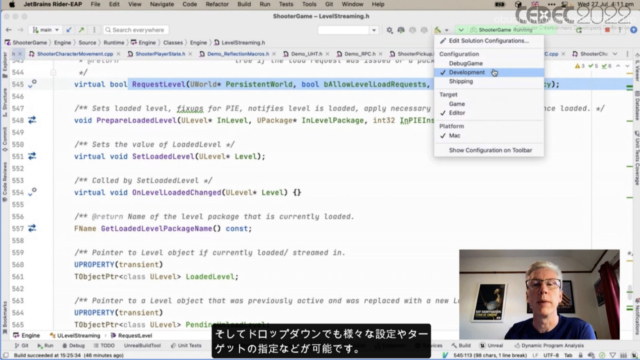
Task: Click override gutter icon on line 545
Action: [32, 84]
